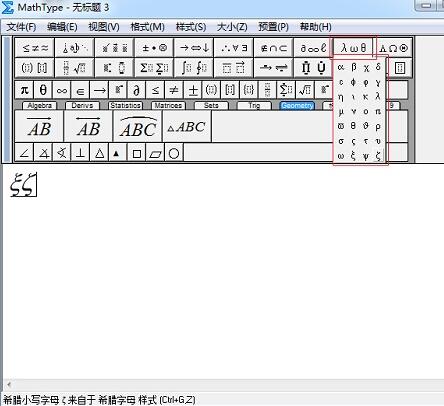This screenshot has height=406, width=444.
Task: Open the 样式(S) menu
Action: (x=191, y=27)
